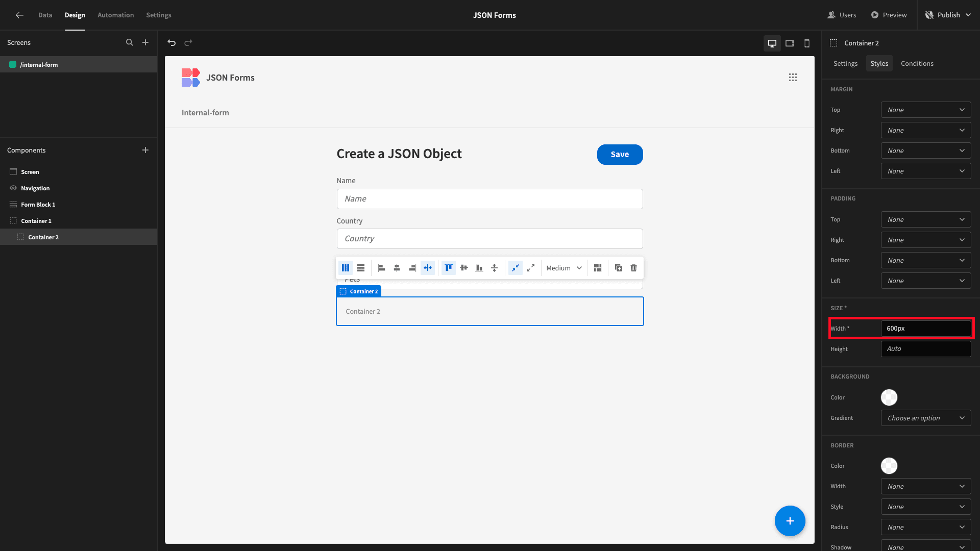Redo the last change
This screenshot has height=551, width=980.
click(x=188, y=43)
